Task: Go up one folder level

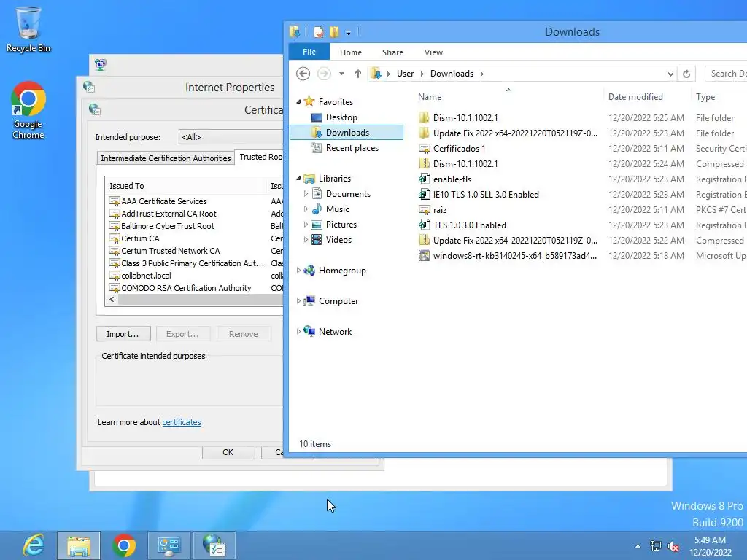Action: tap(357, 74)
